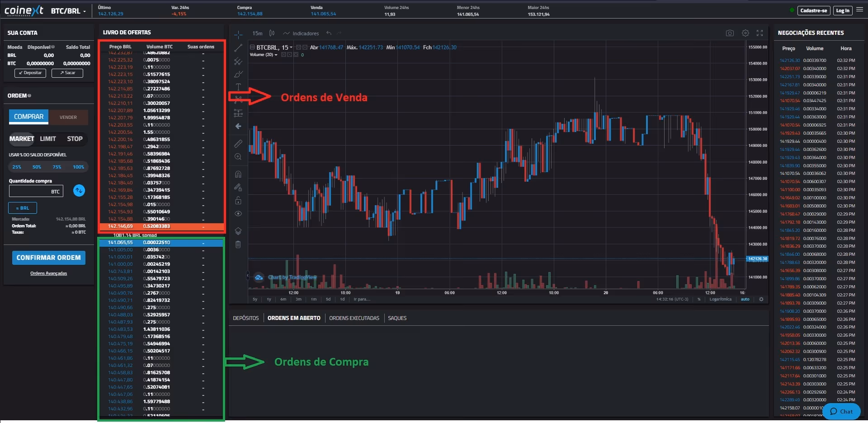Toggle the magnet mode icon

pyautogui.click(x=238, y=174)
